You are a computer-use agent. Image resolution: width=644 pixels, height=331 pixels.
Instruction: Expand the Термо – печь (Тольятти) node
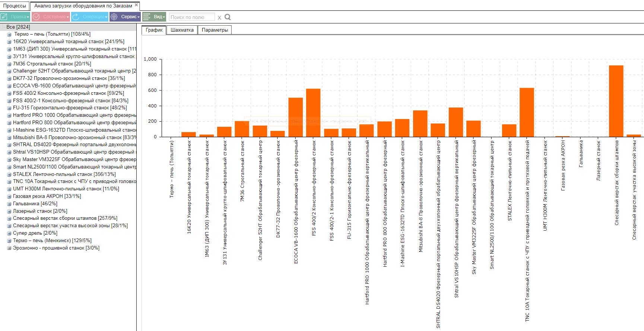(x=9, y=34)
